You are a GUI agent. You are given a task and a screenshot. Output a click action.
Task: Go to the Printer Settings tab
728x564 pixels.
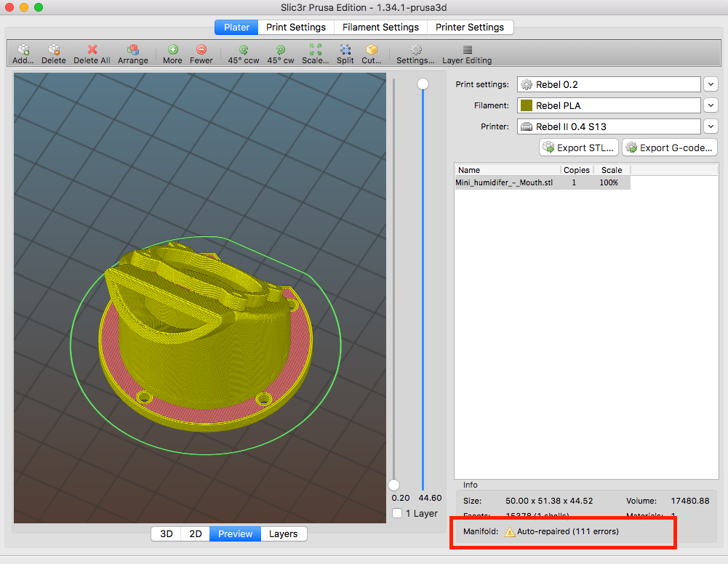click(470, 27)
